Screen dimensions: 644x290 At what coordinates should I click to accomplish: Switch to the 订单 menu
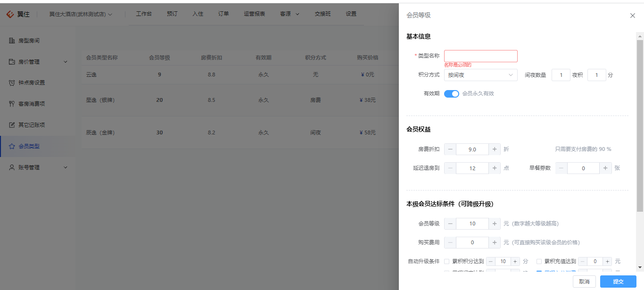[x=223, y=14]
